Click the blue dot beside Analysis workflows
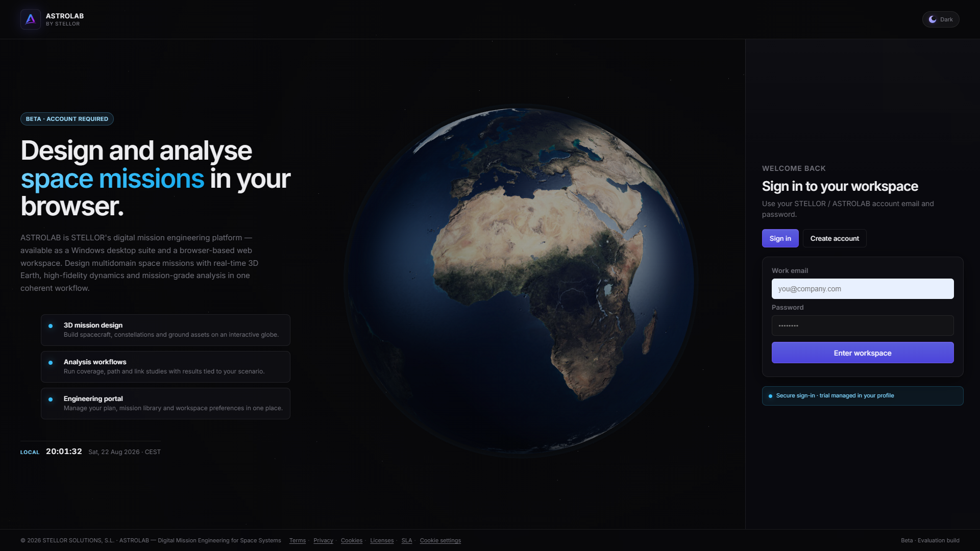Viewport: 980px width, 551px height. (x=51, y=363)
